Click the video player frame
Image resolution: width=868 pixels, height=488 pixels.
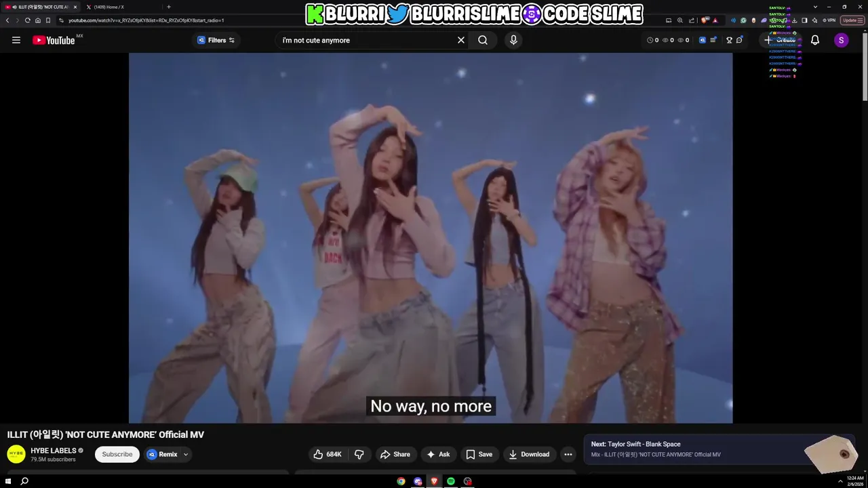point(431,238)
